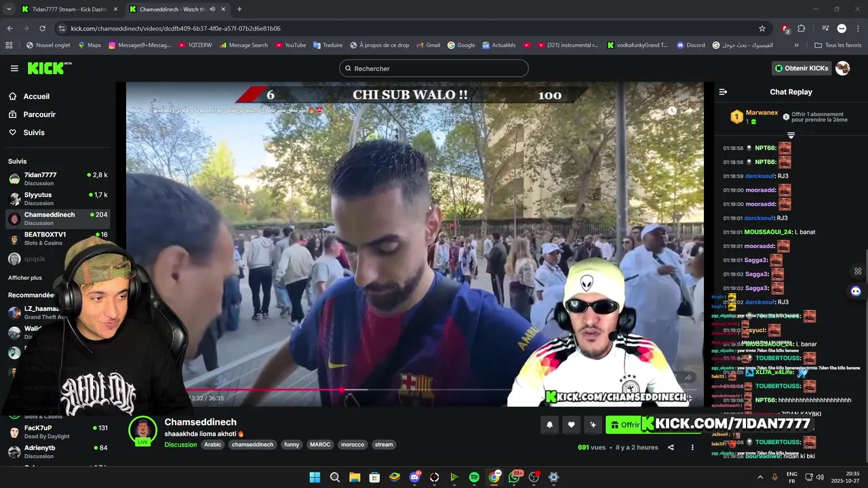Follow the channel with heart icon

point(572,425)
